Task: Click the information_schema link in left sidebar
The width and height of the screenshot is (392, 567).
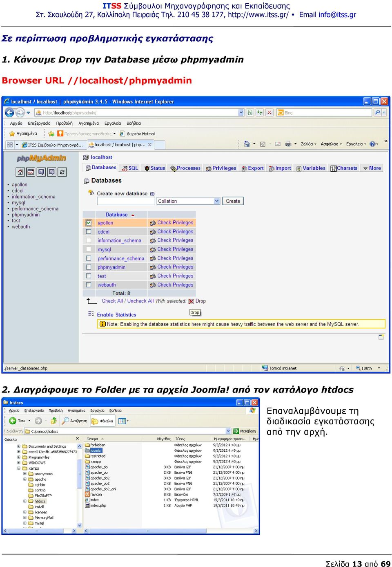Action: pyautogui.click(x=33, y=197)
